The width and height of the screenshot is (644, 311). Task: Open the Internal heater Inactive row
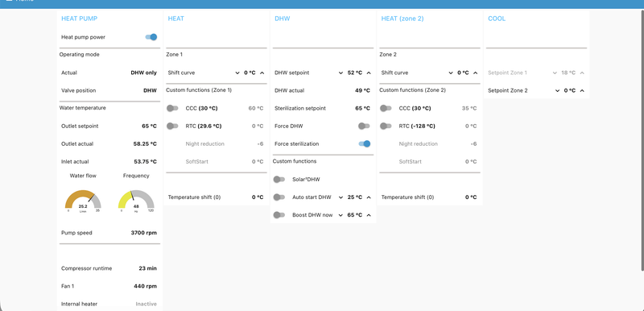109,304
